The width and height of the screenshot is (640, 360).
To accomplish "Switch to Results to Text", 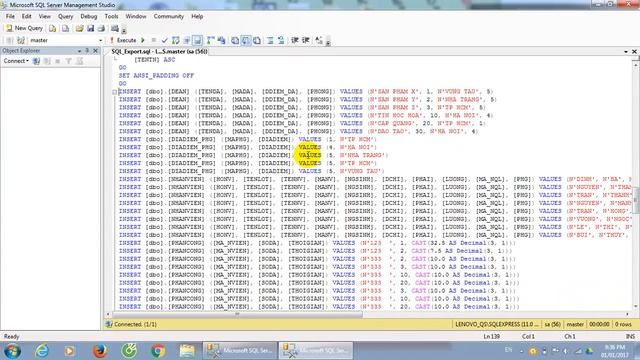I will point(235,40).
